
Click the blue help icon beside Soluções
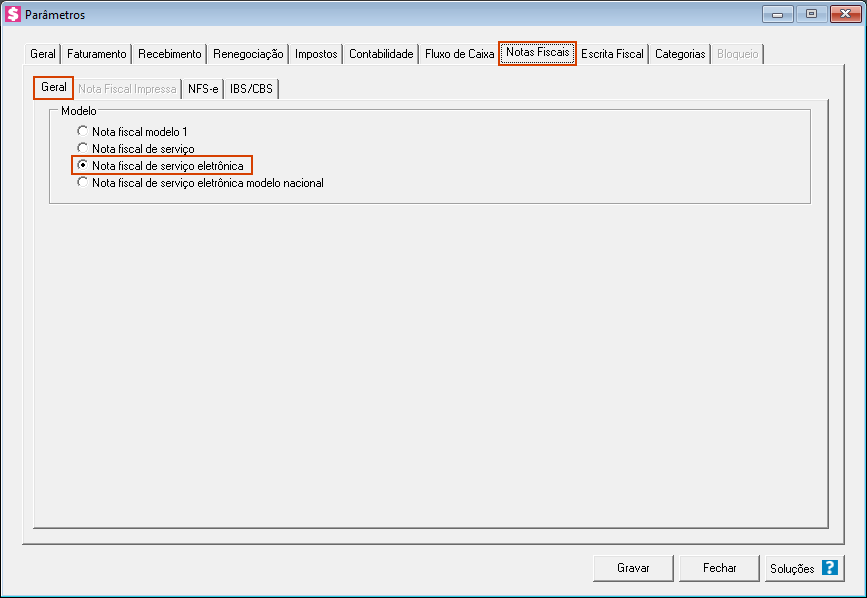pyautogui.click(x=829, y=568)
